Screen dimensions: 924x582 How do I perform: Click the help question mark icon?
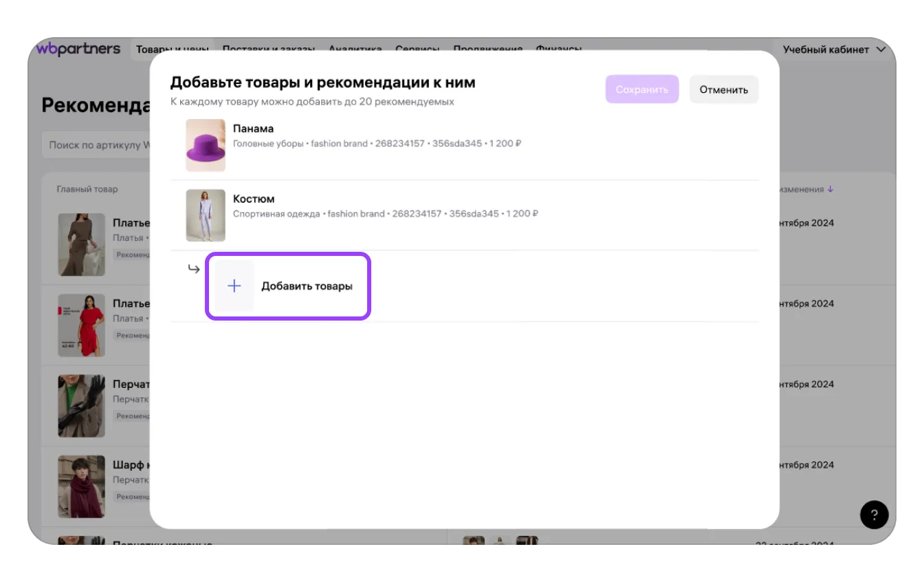coord(874,514)
